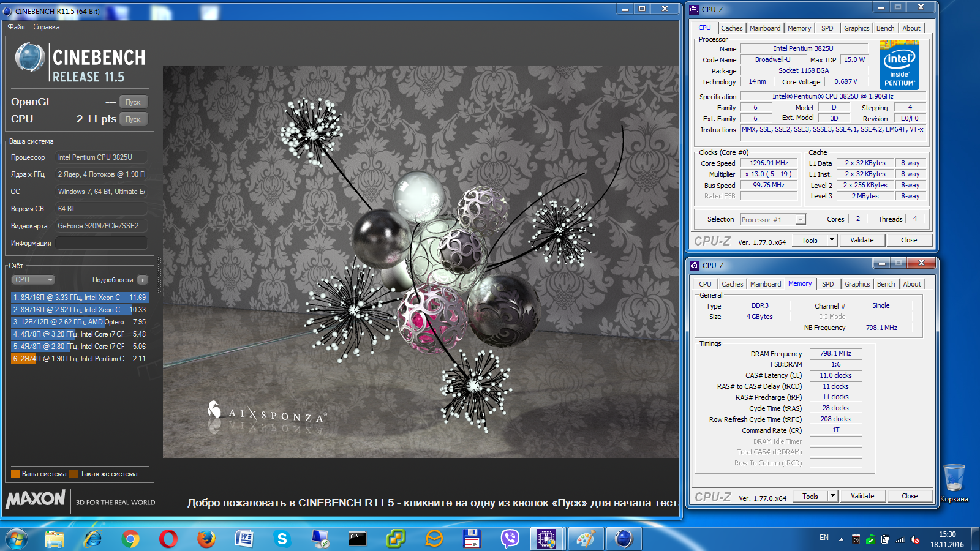Click Close in top CPU-Z window

[909, 241]
